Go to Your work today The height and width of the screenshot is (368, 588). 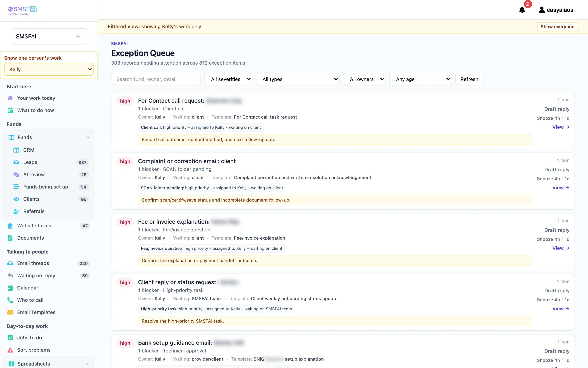point(36,98)
